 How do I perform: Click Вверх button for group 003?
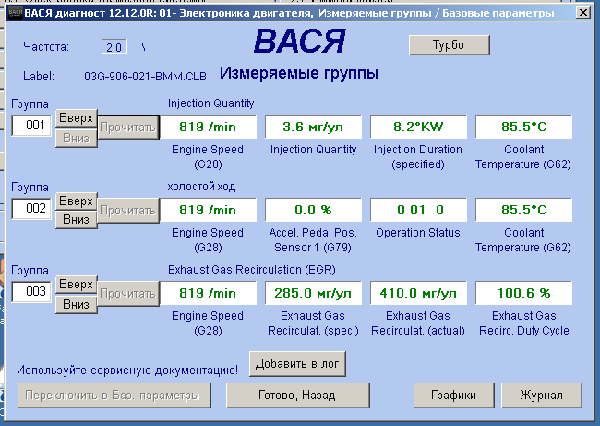[x=76, y=284]
